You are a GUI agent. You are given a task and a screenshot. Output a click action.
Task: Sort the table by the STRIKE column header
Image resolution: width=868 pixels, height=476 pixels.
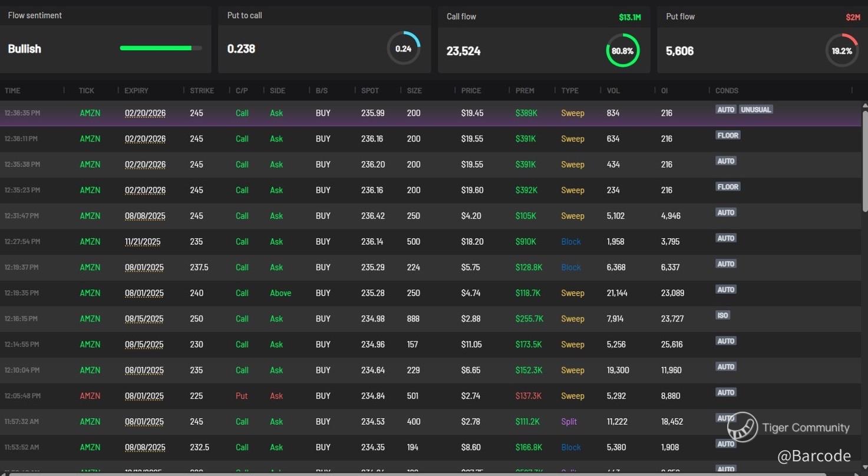(202, 91)
